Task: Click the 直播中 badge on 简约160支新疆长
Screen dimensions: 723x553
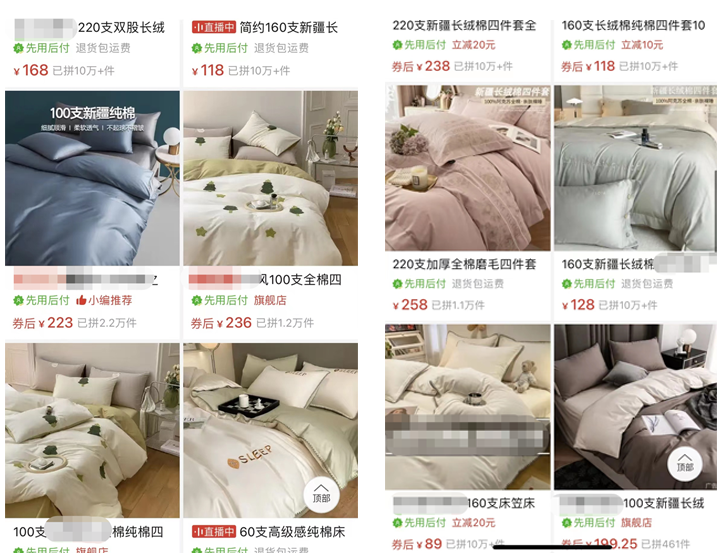Action: tap(214, 27)
